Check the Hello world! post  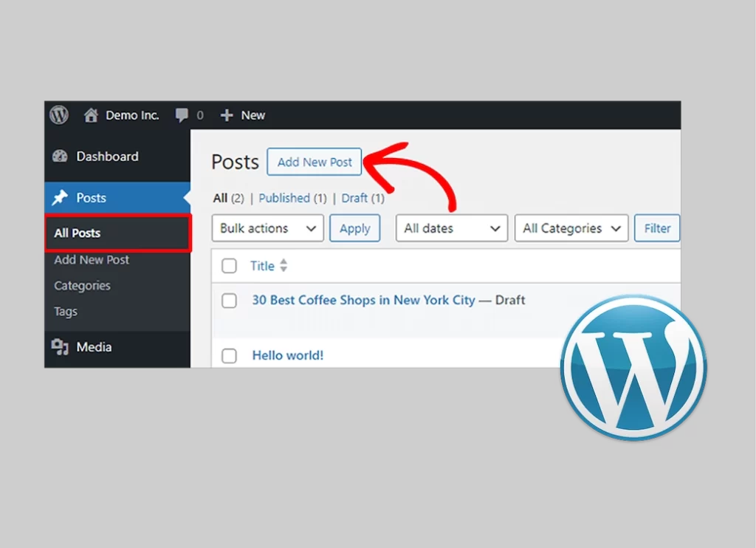[229, 356]
